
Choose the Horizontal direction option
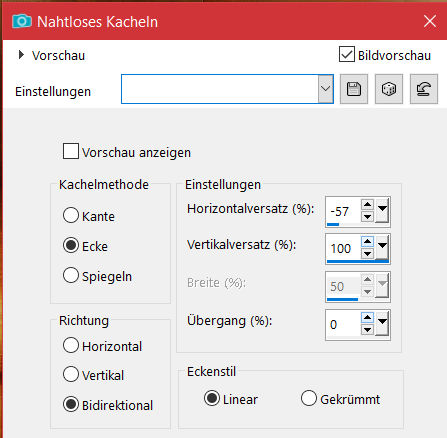(x=71, y=345)
